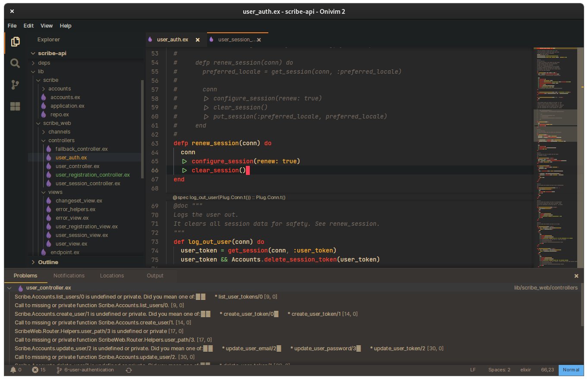Collapse user_controller.ex problems group
The image size is (588, 380).
coord(9,288)
